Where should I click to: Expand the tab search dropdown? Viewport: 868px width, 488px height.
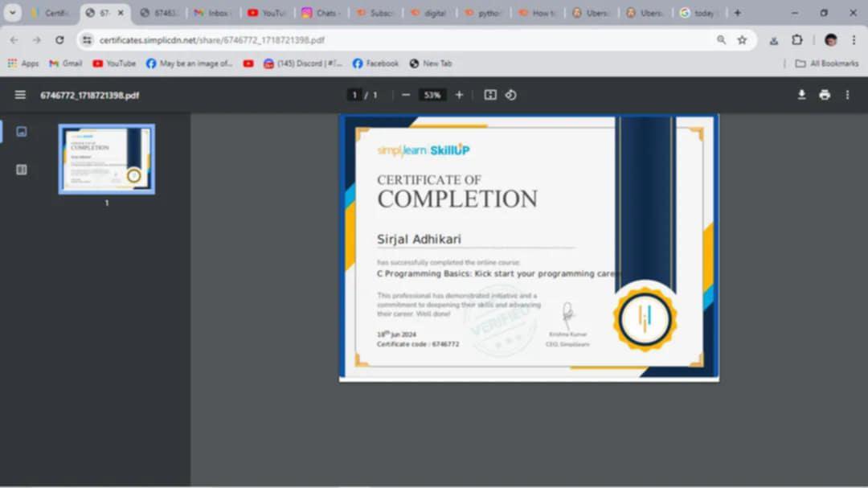[x=12, y=13]
